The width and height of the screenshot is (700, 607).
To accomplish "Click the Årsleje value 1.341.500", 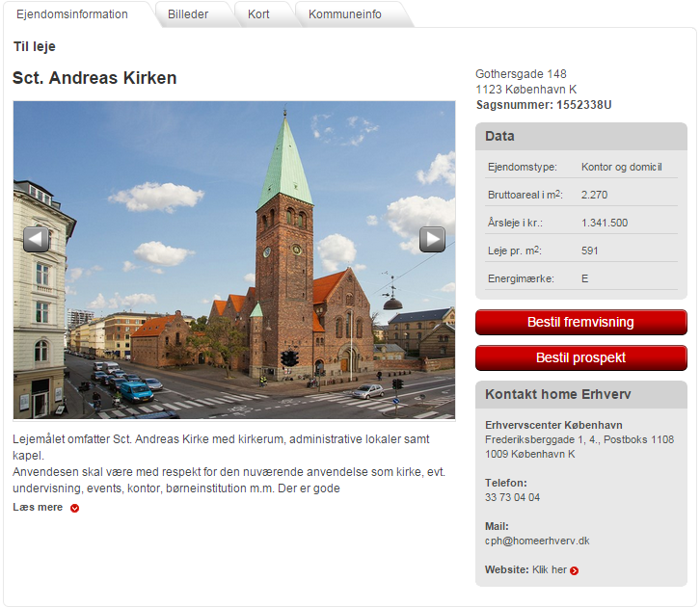I will (605, 223).
